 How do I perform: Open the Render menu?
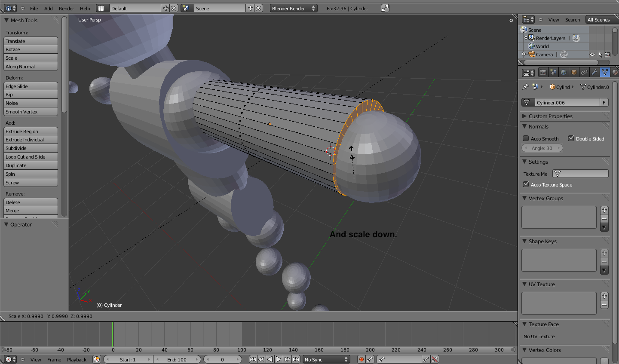(66, 8)
